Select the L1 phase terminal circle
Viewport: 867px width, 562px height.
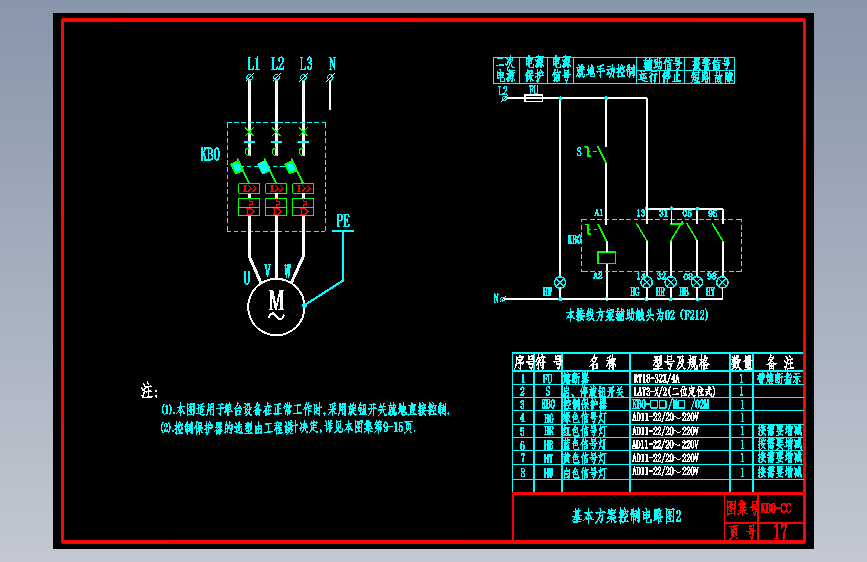[249, 77]
